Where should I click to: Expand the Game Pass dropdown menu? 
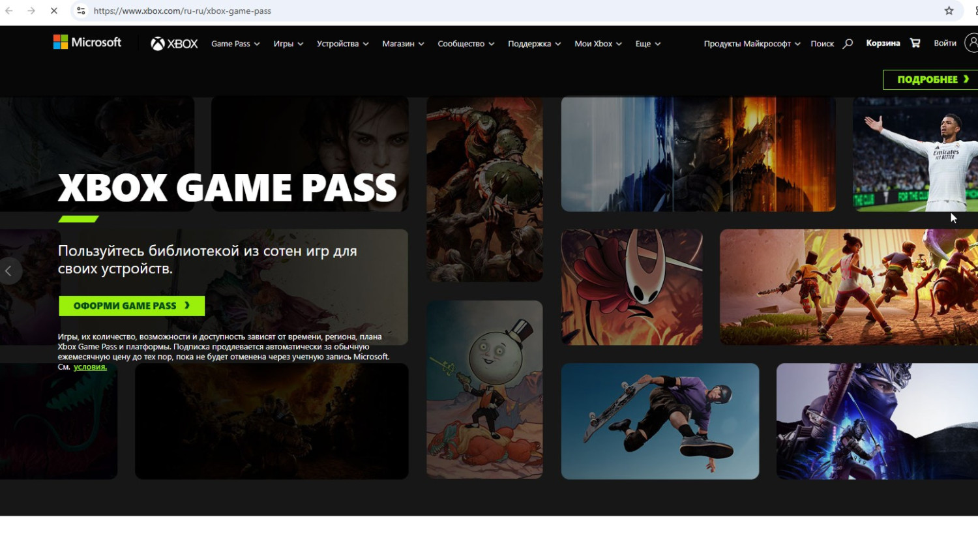click(x=235, y=44)
